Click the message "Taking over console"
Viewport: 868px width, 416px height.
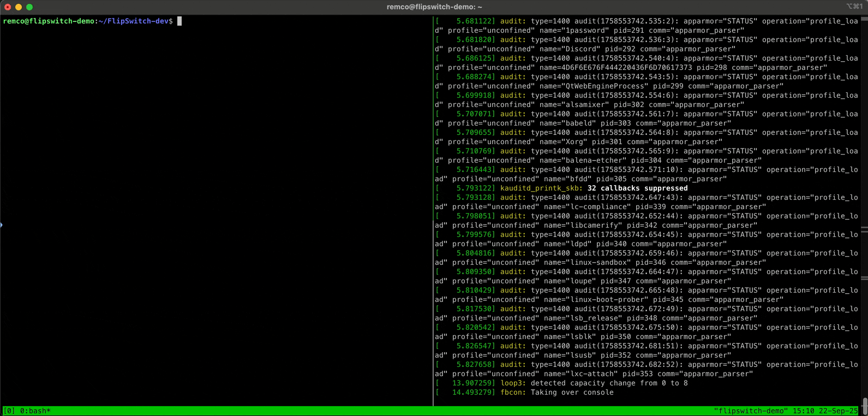pyautogui.click(x=572, y=393)
